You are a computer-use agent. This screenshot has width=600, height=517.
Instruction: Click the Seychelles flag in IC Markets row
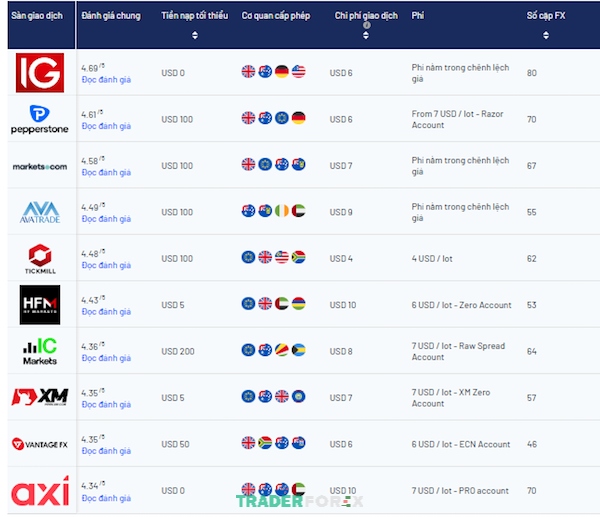click(x=282, y=350)
